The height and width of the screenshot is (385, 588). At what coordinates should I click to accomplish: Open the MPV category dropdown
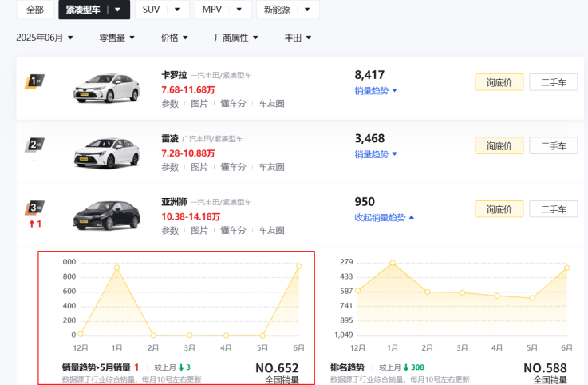click(x=239, y=10)
